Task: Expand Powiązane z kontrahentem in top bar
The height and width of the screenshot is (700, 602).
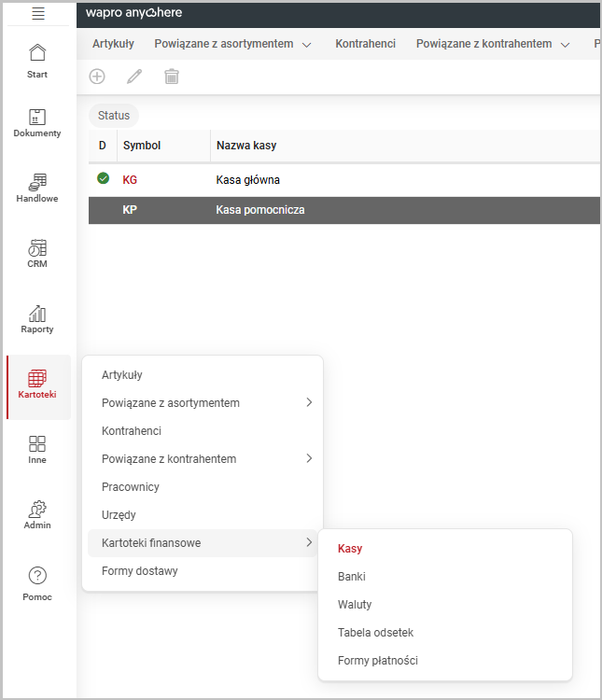Action: click(x=492, y=44)
